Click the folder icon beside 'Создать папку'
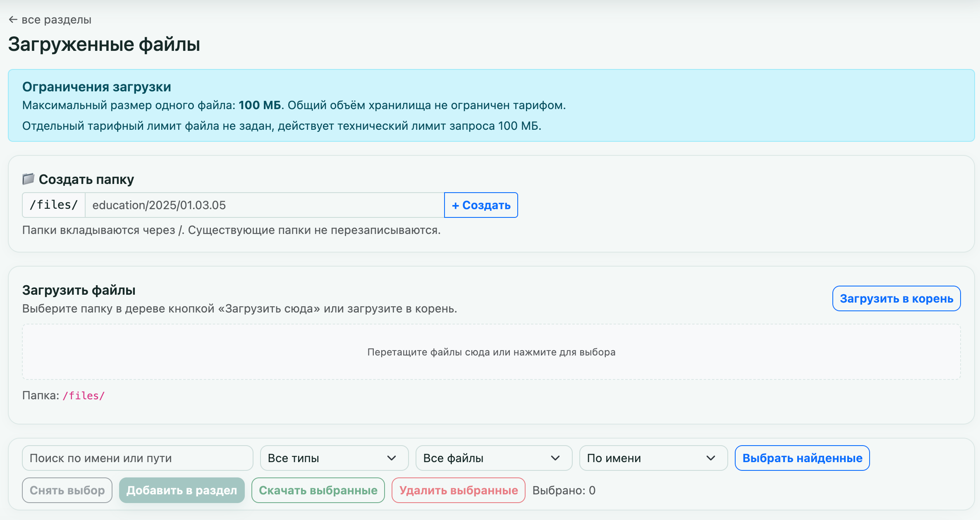The image size is (980, 520). [28, 179]
